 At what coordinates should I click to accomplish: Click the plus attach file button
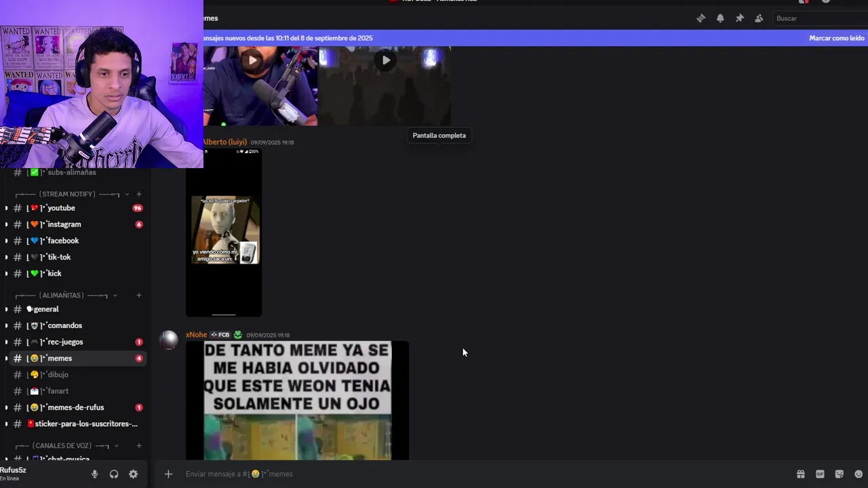point(168,474)
